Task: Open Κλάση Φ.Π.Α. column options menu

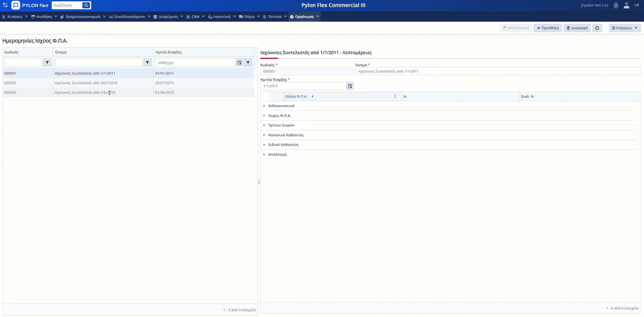Action: point(395,96)
